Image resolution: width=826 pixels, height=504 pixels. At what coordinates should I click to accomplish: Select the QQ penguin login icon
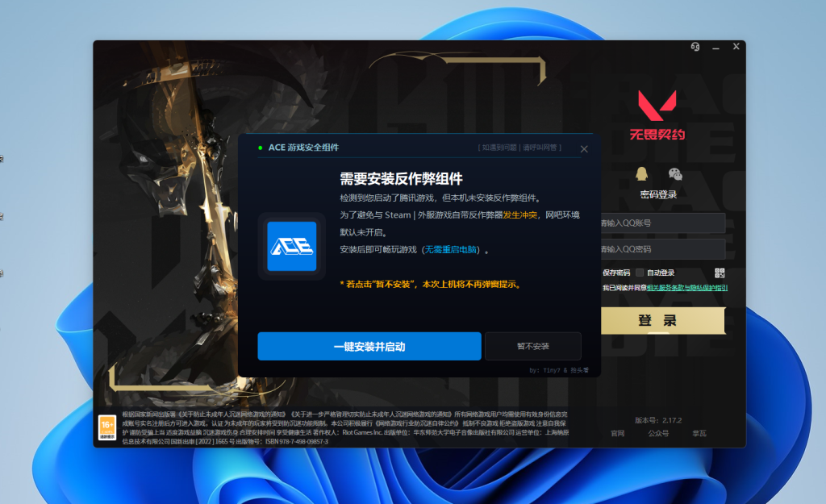[x=641, y=174]
